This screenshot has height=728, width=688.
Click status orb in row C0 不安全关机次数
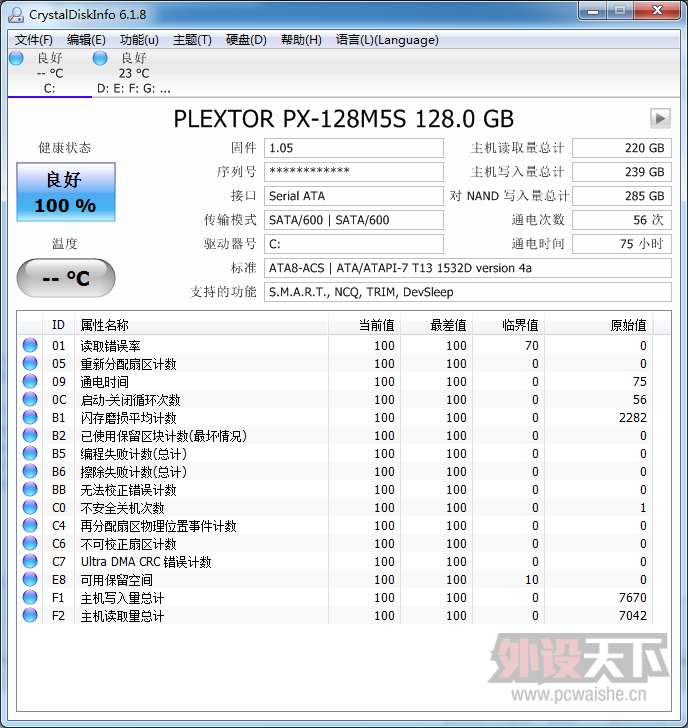click(30, 507)
